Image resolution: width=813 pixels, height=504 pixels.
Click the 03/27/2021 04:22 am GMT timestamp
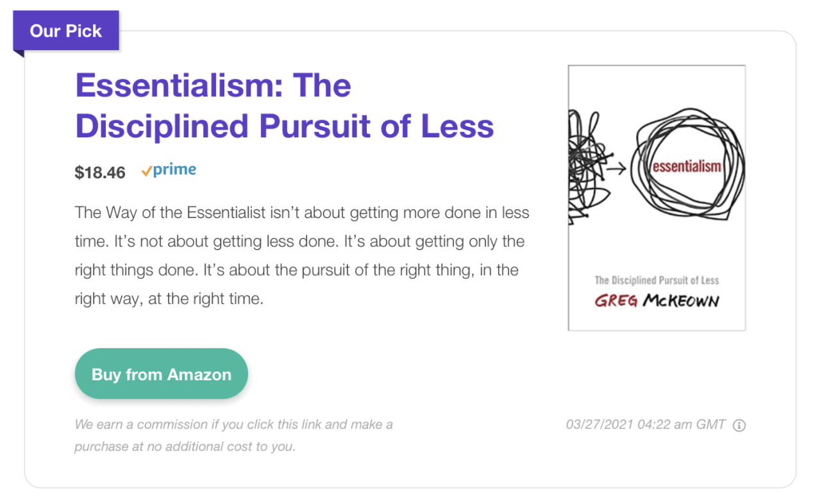click(646, 424)
